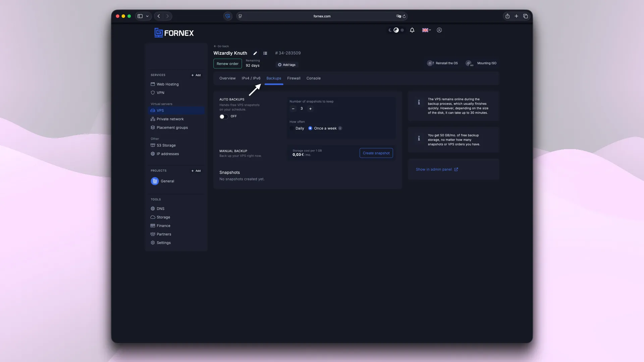
Task: Switch theme using the yin-yang toggle
Action: [396, 30]
